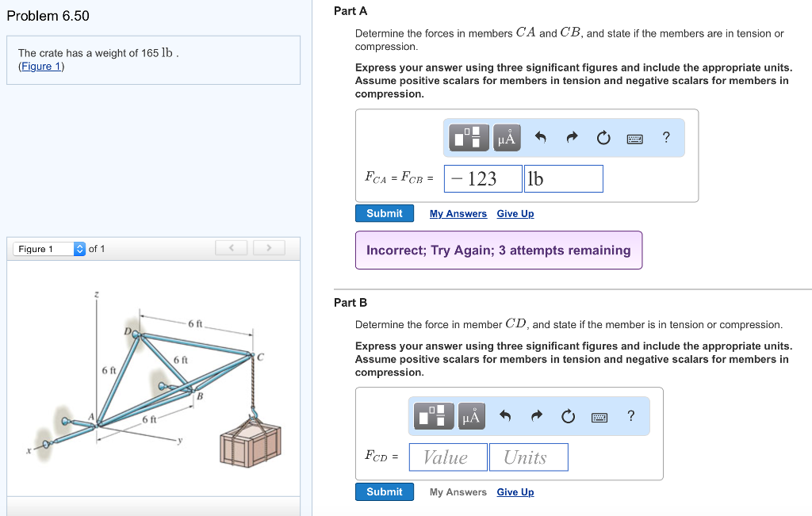
Task: Click the previous figure arrow button
Action: pyautogui.click(x=231, y=248)
